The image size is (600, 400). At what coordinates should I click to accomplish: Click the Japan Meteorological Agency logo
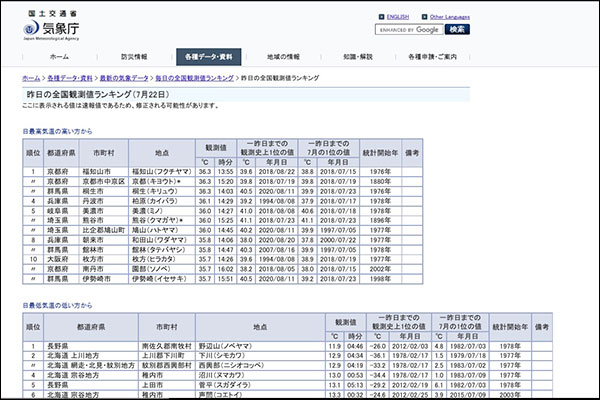pyautogui.click(x=49, y=26)
